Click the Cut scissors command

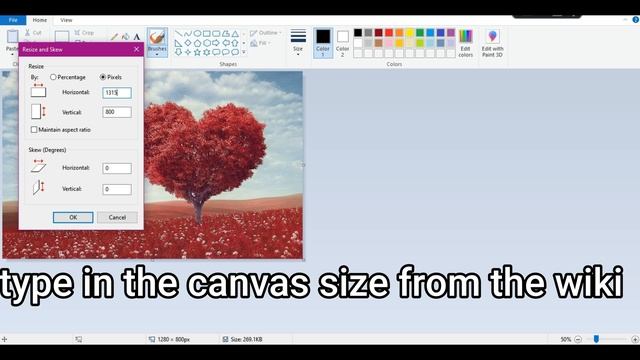pos(33,33)
